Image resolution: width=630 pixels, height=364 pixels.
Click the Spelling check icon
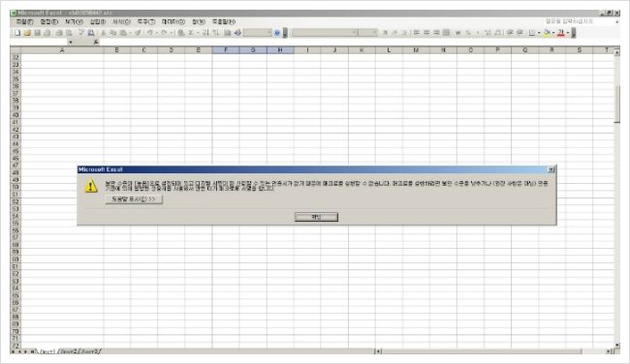(x=81, y=33)
